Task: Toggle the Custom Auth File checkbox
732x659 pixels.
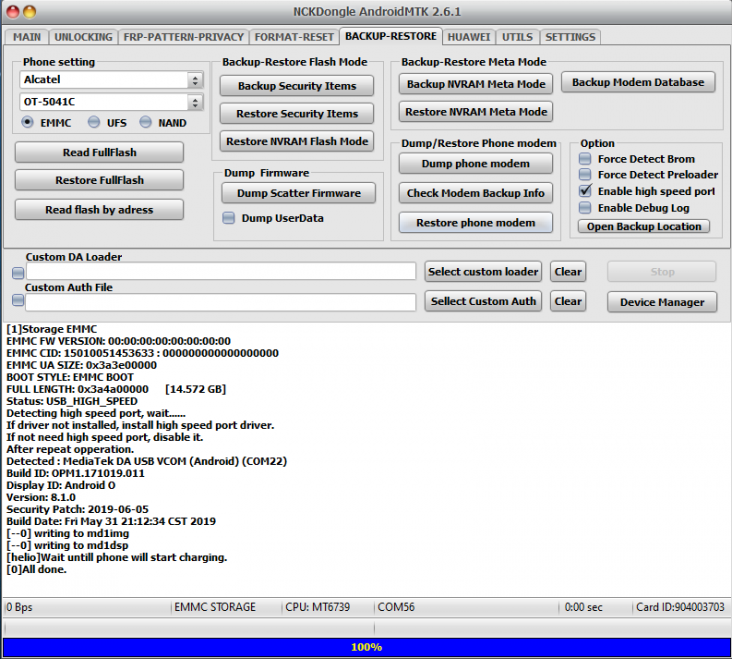Action: pyautogui.click(x=18, y=300)
